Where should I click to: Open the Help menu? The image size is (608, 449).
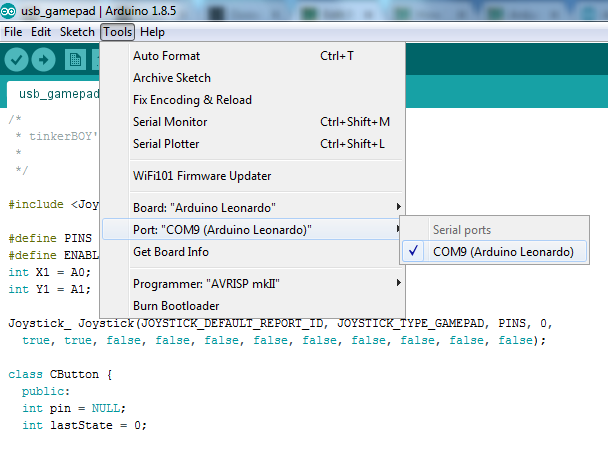coord(152,32)
